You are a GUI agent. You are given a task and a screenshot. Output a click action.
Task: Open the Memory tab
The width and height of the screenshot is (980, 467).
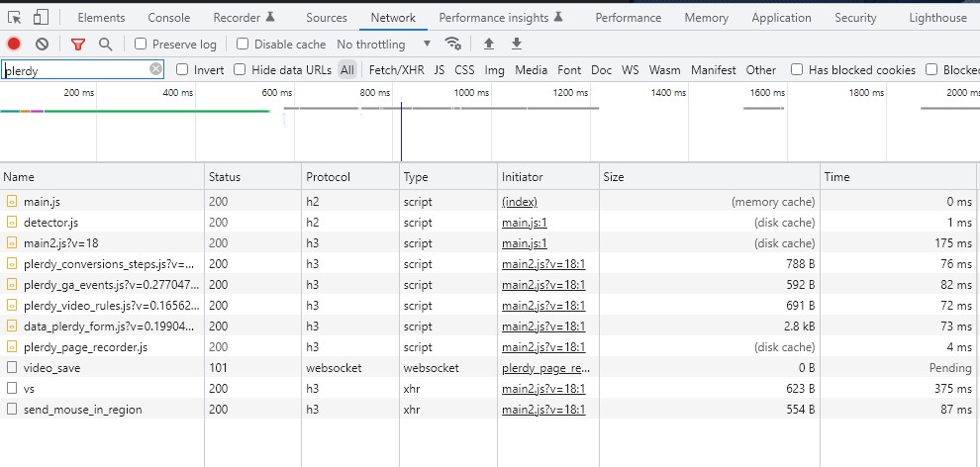[706, 18]
